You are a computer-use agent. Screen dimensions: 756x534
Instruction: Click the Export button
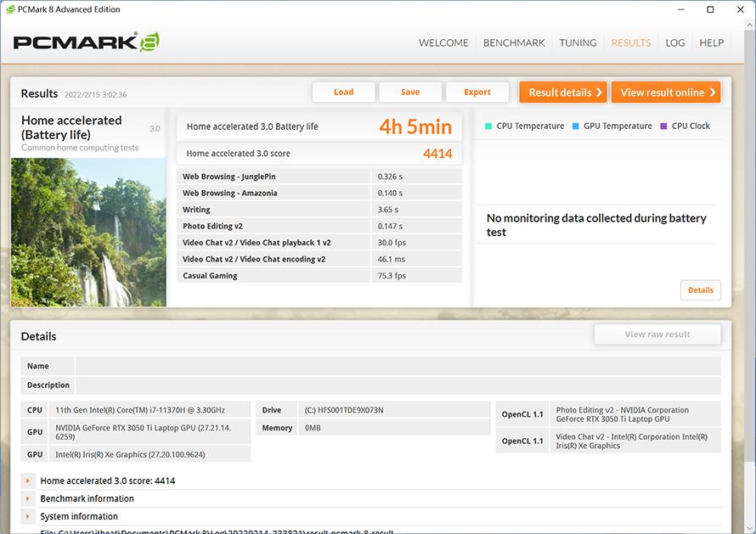(477, 93)
